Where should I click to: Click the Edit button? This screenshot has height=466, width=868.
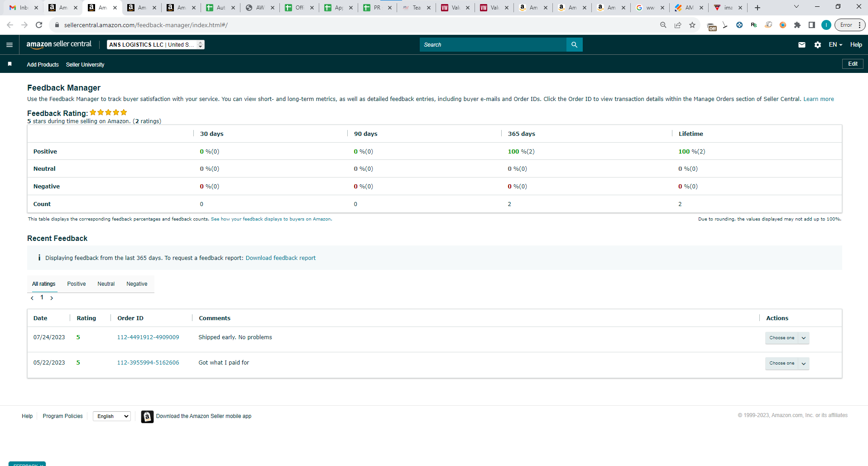[x=853, y=64]
